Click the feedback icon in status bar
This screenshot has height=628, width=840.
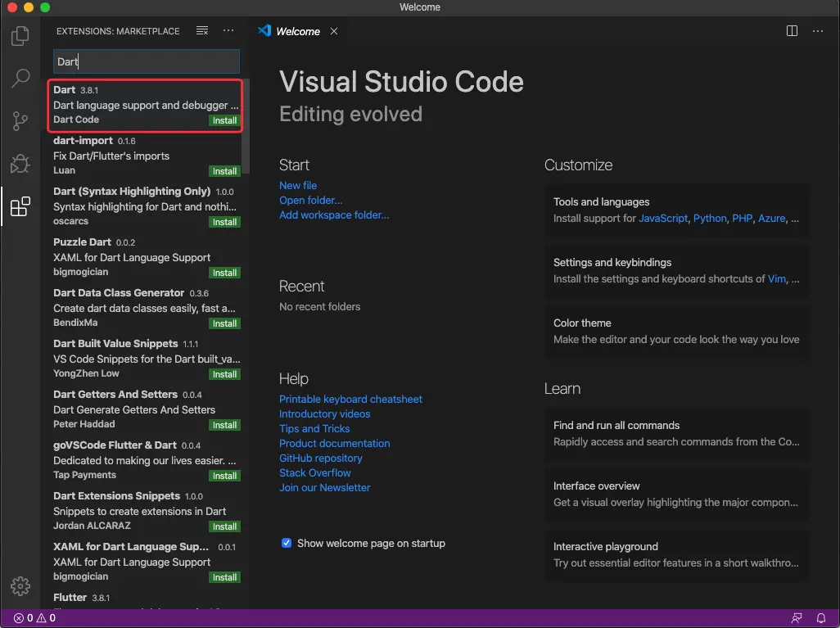point(797,618)
